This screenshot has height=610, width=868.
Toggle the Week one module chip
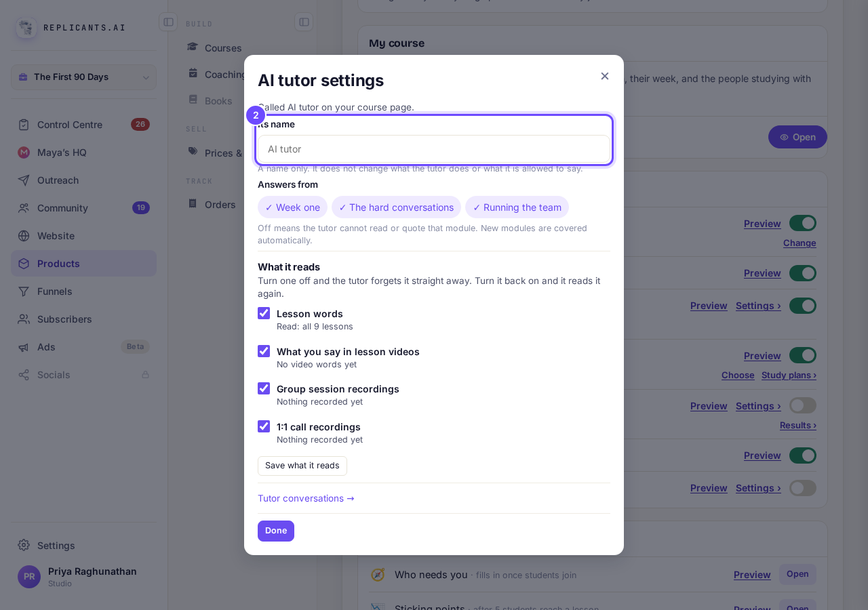(x=292, y=207)
